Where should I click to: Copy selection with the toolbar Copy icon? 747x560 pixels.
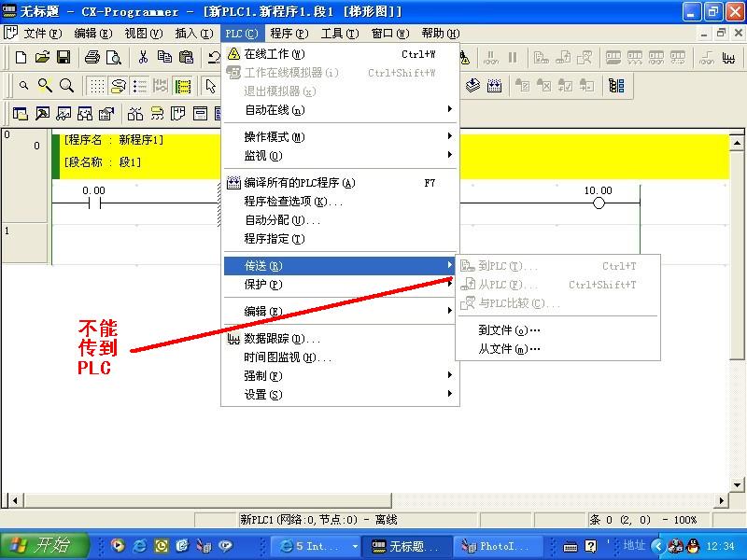164,58
